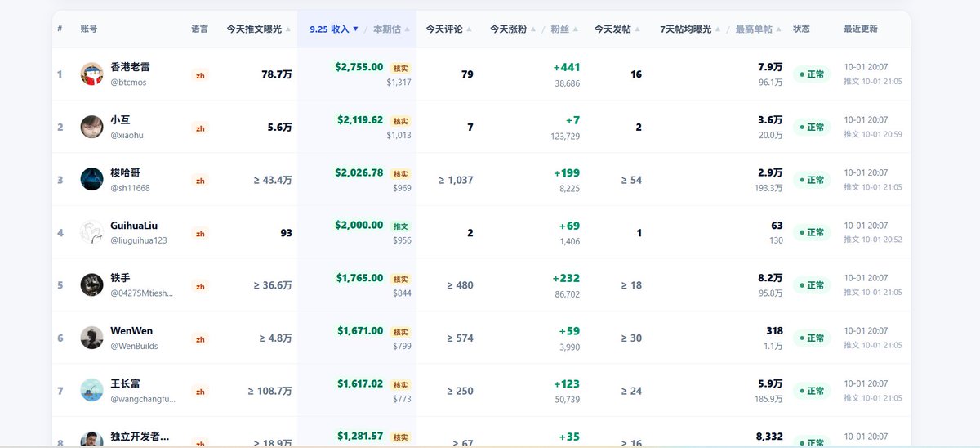Click 正常 status of WenWen

[x=812, y=338]
